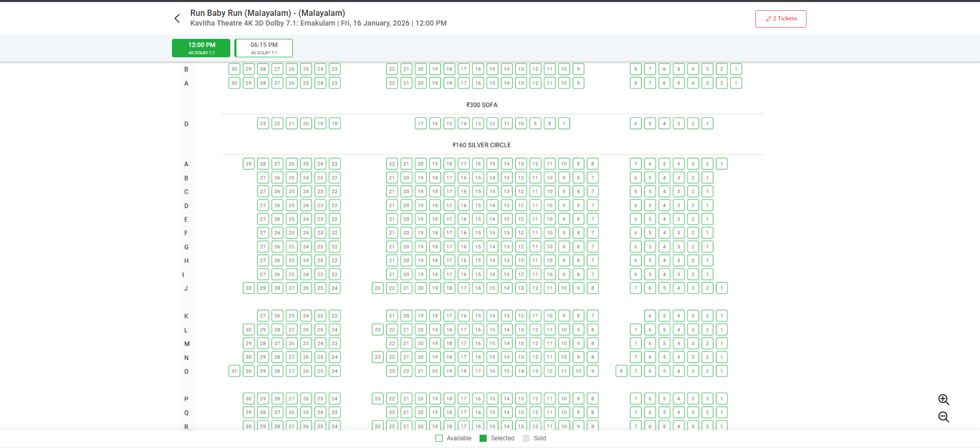The image size is (980, 448).
Task: Open the 2 Tickets edit button
Action: click(780, 19)
